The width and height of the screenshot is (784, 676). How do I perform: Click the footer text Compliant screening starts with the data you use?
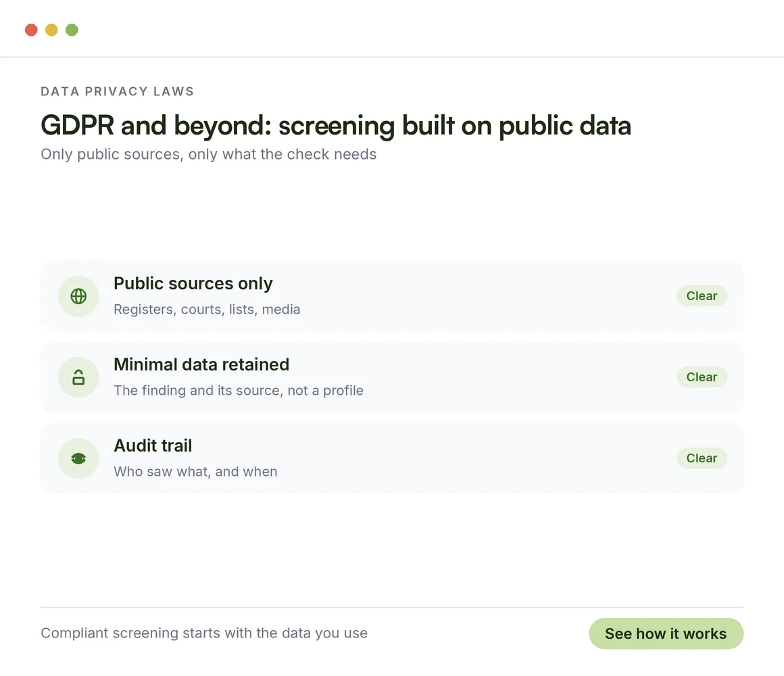pyautogui.click(x=204, y=633)
